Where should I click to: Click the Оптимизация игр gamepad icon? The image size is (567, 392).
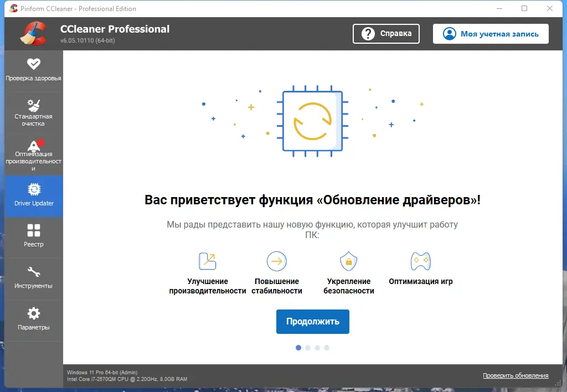tap(420, 261)
